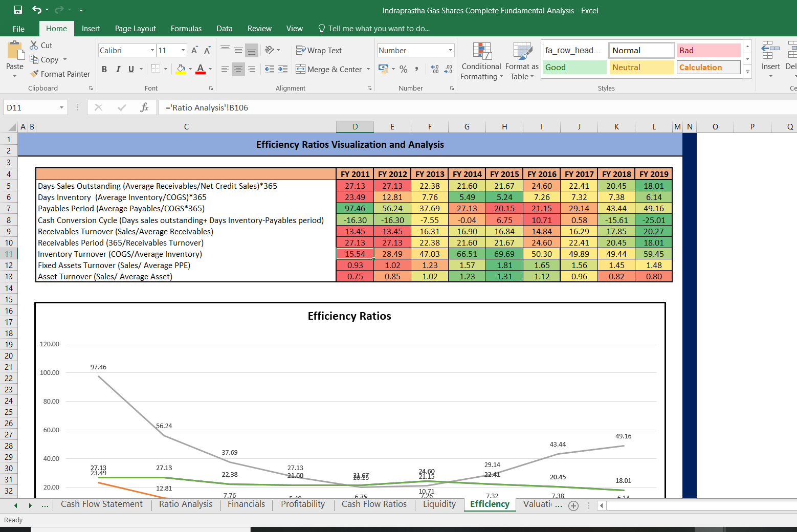797x532 pixels.
Task: Toggle Center horizontal alignment
Action: (x=238, y=69)
